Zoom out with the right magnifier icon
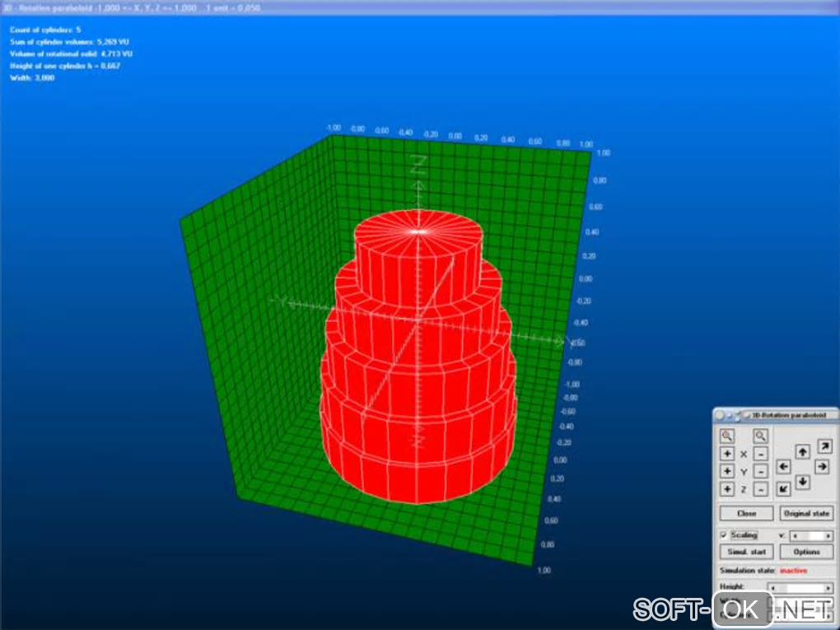The image size is (840, 630). click(x=760, y=436)
